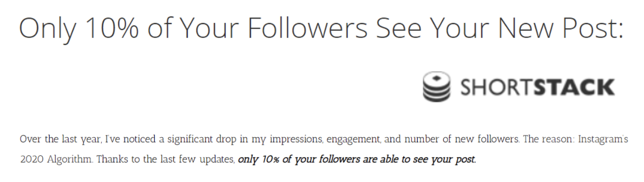Click the ShortStack pancake stack logo icon
Viewport: 644px width, 182px height.
[437, 86]
